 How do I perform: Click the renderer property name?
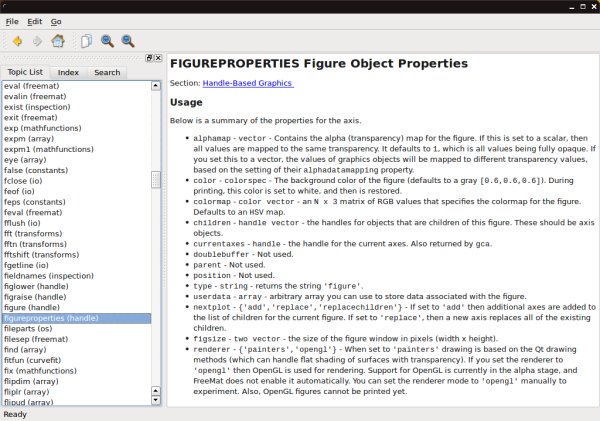(212, 349)
